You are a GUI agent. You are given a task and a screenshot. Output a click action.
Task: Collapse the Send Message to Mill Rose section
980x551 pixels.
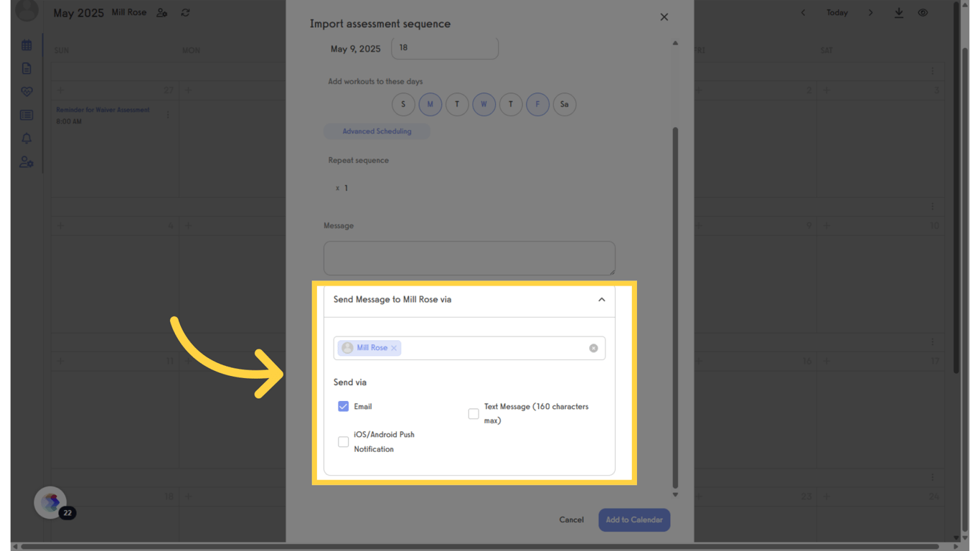pyautogui.click(x=602, y=300)
